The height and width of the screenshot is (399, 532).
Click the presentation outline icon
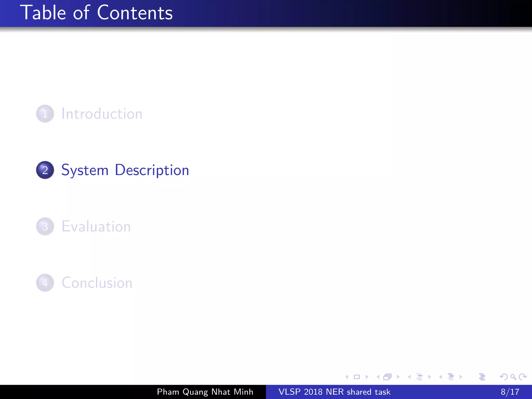click(x=482, y=377)
